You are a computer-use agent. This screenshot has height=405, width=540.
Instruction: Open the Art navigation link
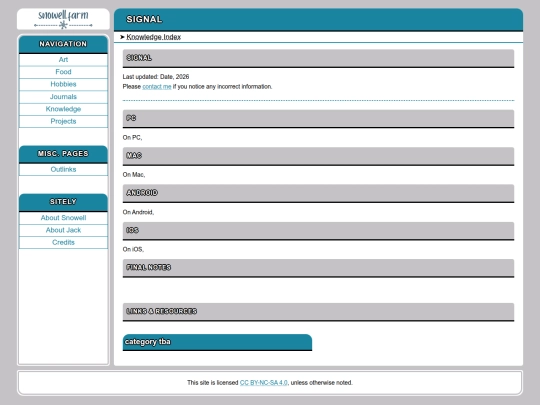pos(63,60)
